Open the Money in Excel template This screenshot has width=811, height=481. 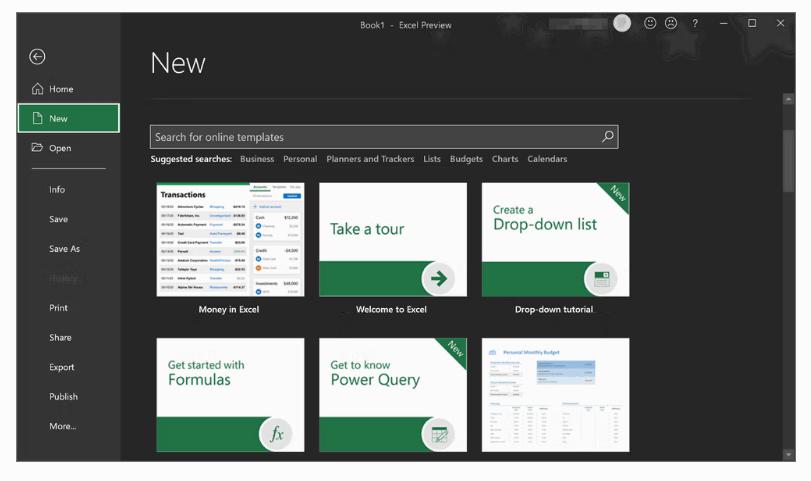coord(230,239)
